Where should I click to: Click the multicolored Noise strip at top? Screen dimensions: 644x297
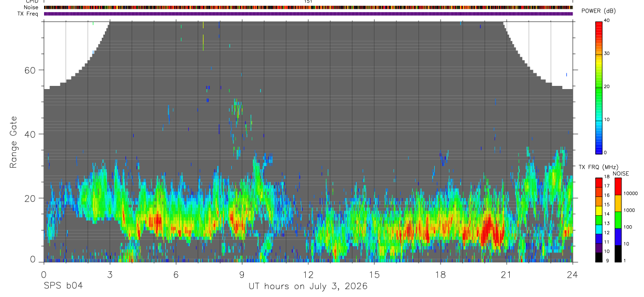[x=308, y=7]
